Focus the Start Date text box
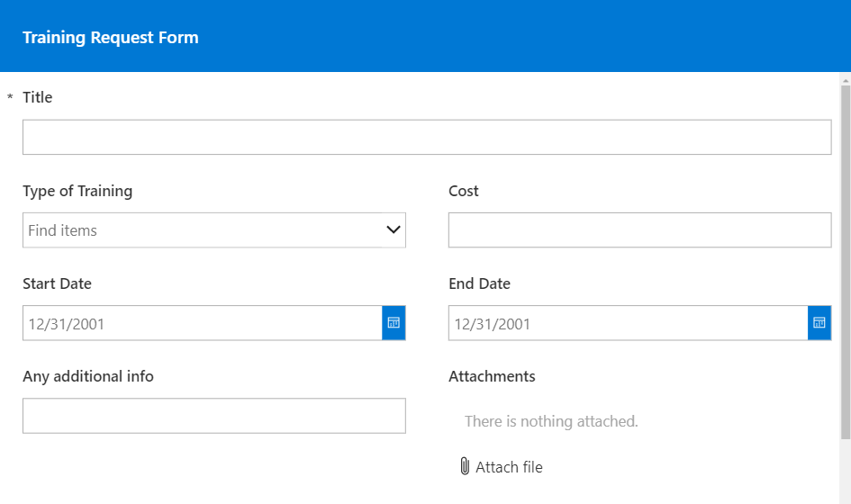Image resolution: width=851 pixels, height=504 pixels. coord(203,323)
